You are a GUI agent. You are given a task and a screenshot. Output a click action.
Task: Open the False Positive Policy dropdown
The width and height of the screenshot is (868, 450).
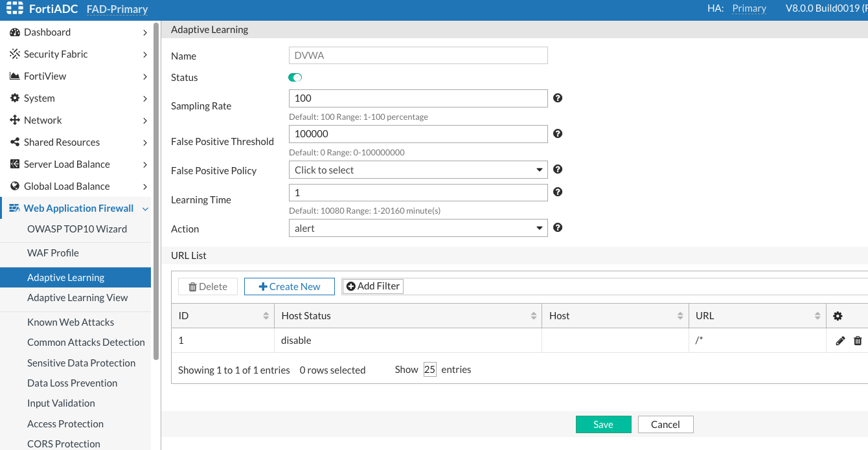point(418,170)
